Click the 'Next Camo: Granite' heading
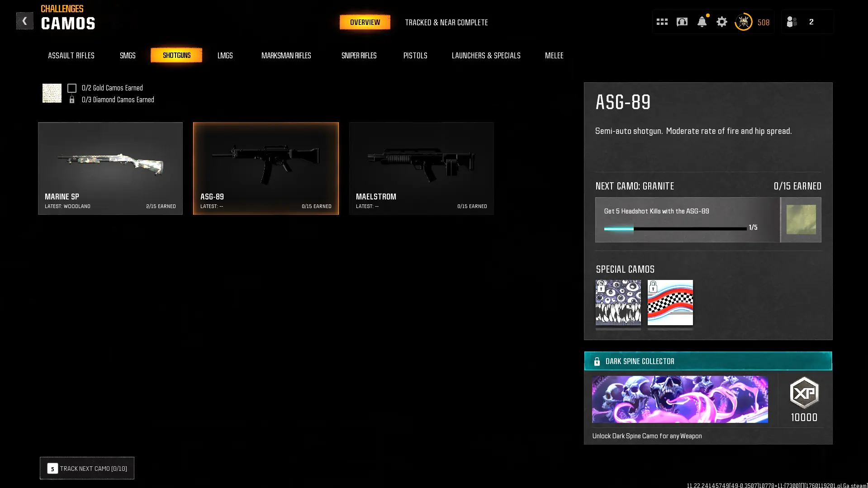Image resolution: width=868 pixels, height=488 pixels. click(635, 186)
